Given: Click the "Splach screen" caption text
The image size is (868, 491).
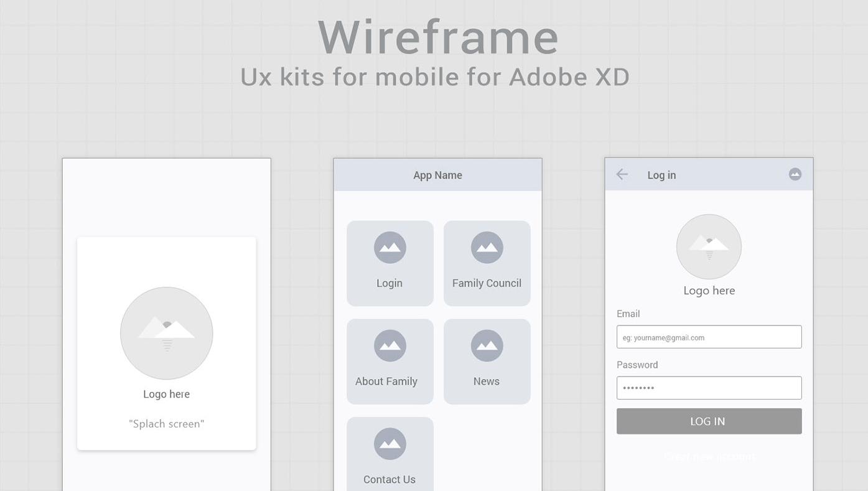Looking at the screenshot, I should pyautogui.click(x=167, y=424).
